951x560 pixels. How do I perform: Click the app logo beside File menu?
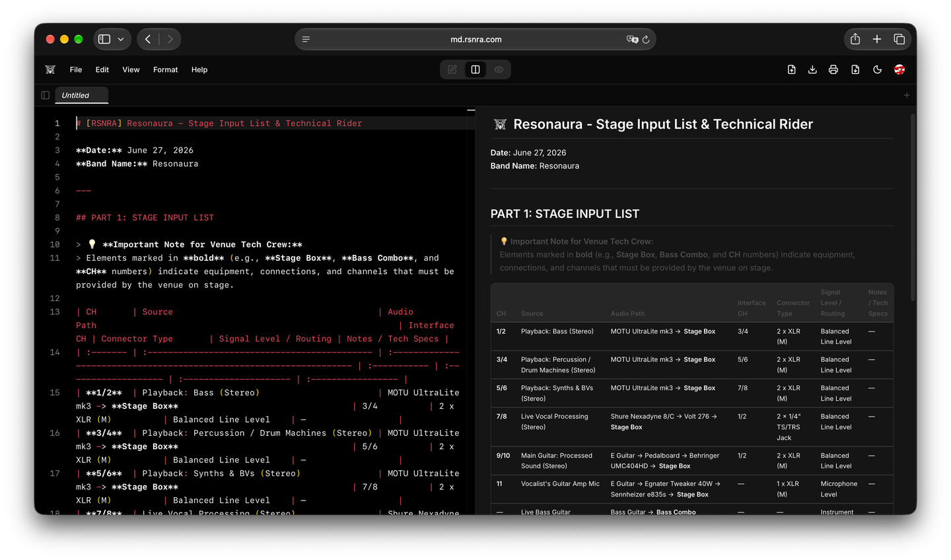pos(50,69)
